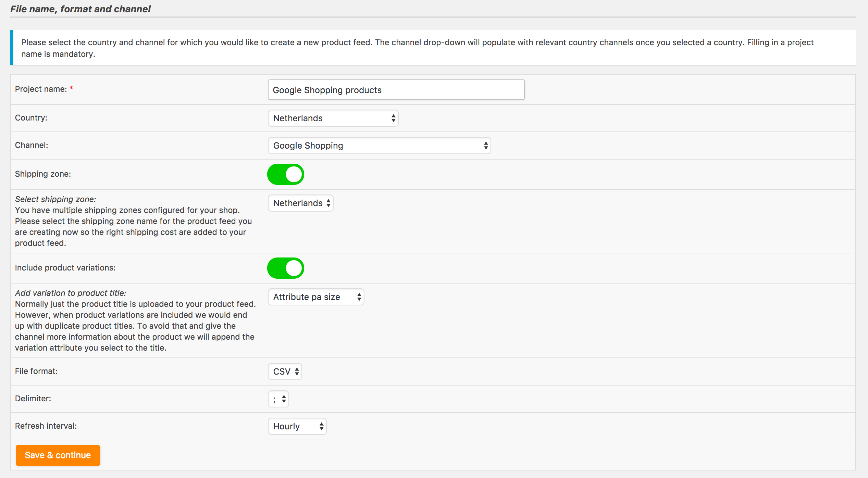Image resolution: width=868 pixels, height=478 pixels.
Task: Click the File format dropdown arrow
Action: click(x=297, y=372)
